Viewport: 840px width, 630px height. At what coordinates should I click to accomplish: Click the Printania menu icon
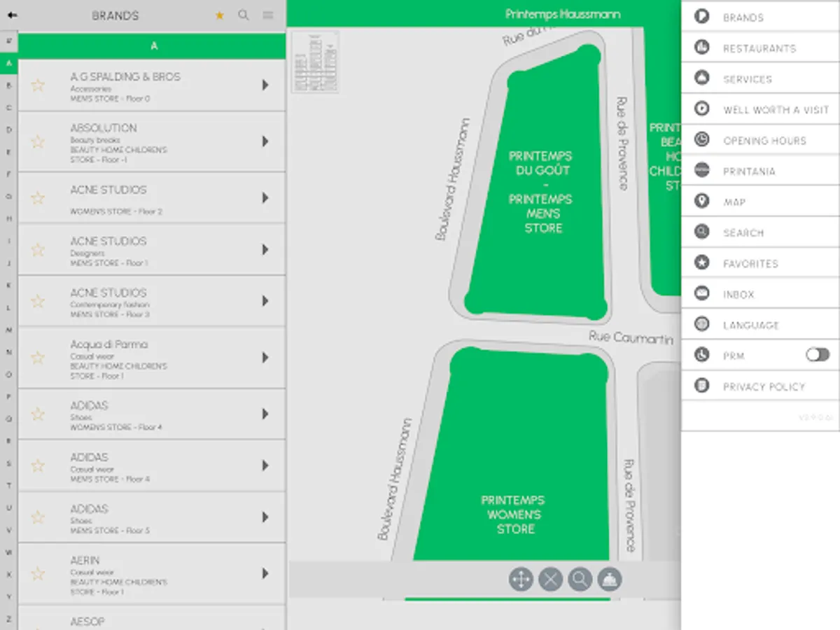pos(701,171)
